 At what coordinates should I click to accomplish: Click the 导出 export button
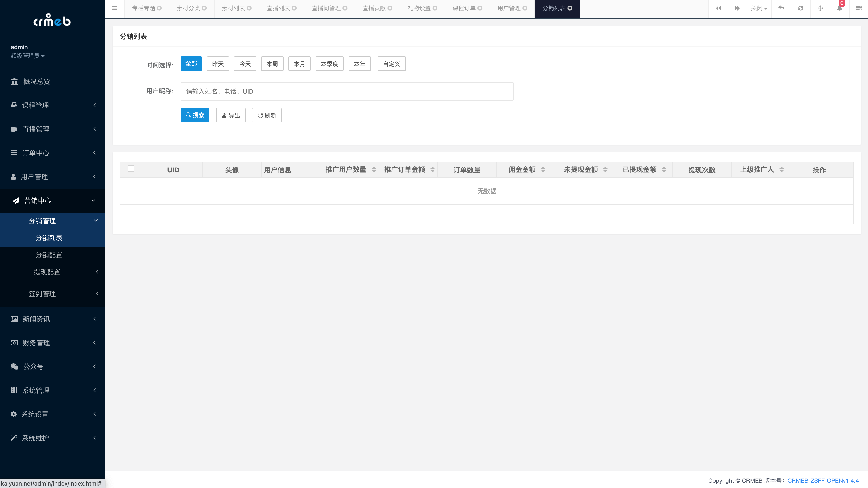(231, 115)
